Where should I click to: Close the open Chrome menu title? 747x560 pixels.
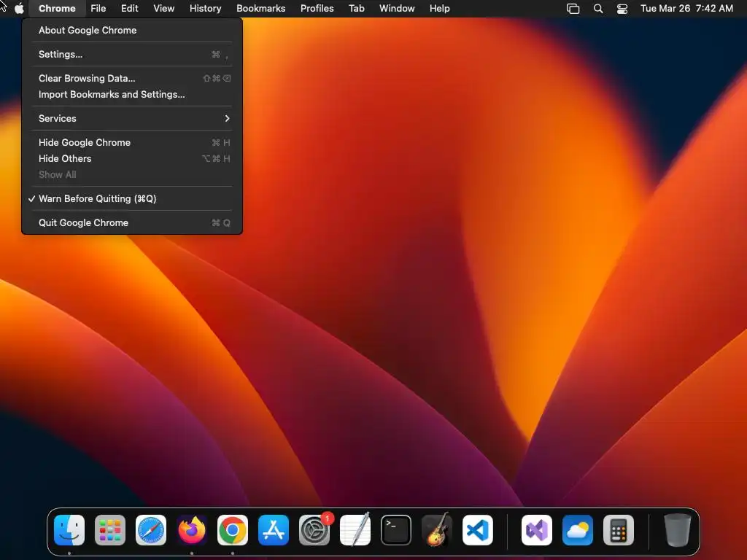[x=57, y=9]
